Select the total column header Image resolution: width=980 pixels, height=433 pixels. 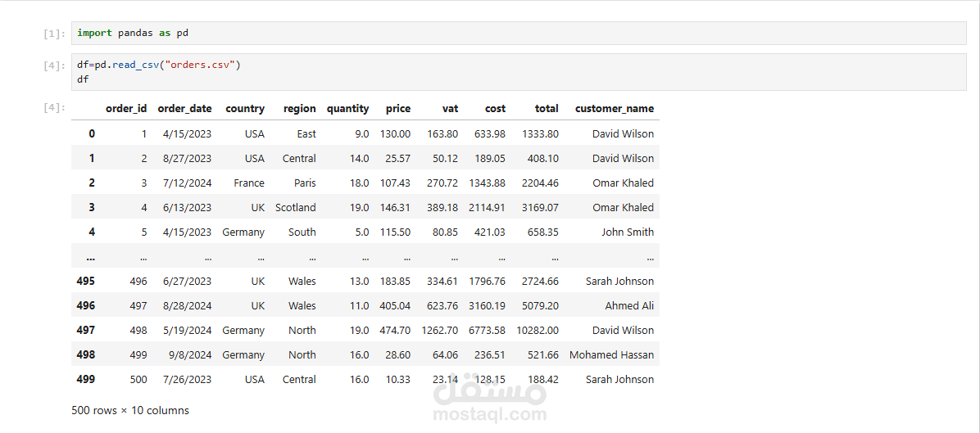547,109
